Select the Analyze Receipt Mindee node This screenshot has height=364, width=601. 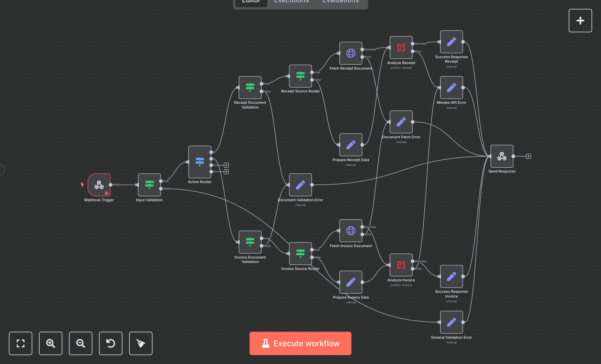[x=401, y=48]
